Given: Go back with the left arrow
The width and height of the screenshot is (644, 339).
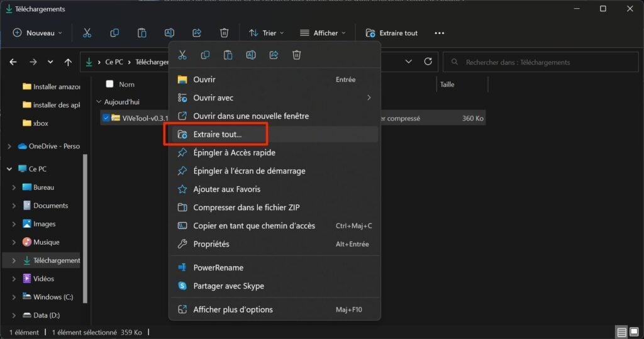Looking at the screenshot, I should pyautogui.click(x=13, y=62).
